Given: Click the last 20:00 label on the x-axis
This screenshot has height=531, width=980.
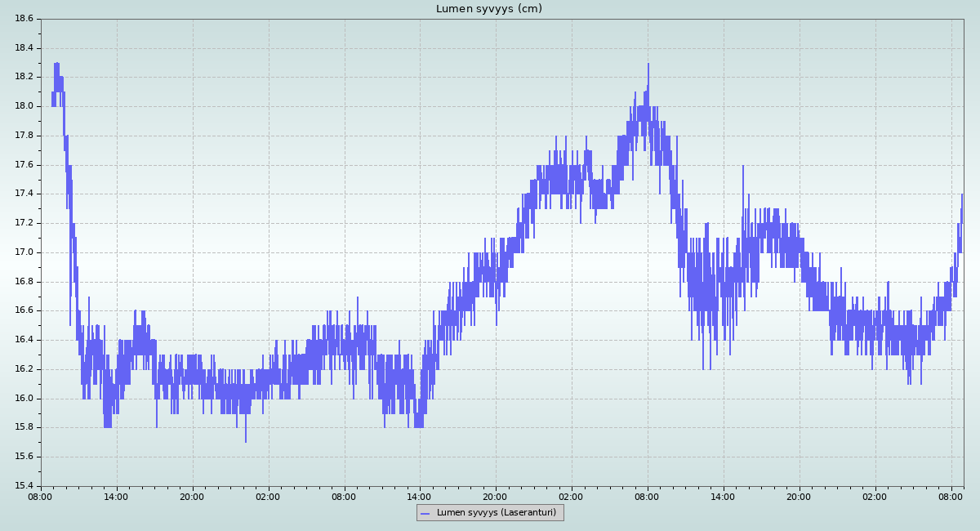Looking at the screenshot, I should (x=800, y=496).
